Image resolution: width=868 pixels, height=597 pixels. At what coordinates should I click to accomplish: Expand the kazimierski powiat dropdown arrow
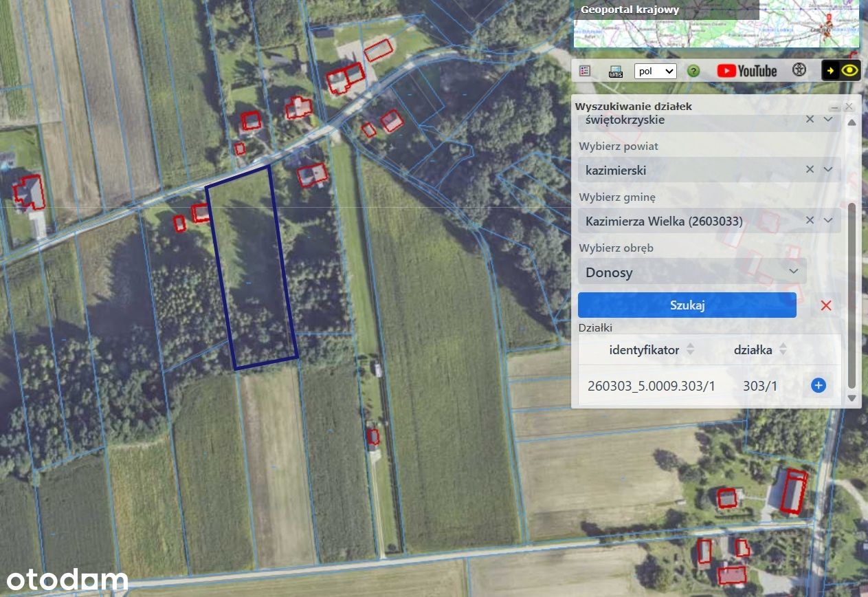(828, 169)
